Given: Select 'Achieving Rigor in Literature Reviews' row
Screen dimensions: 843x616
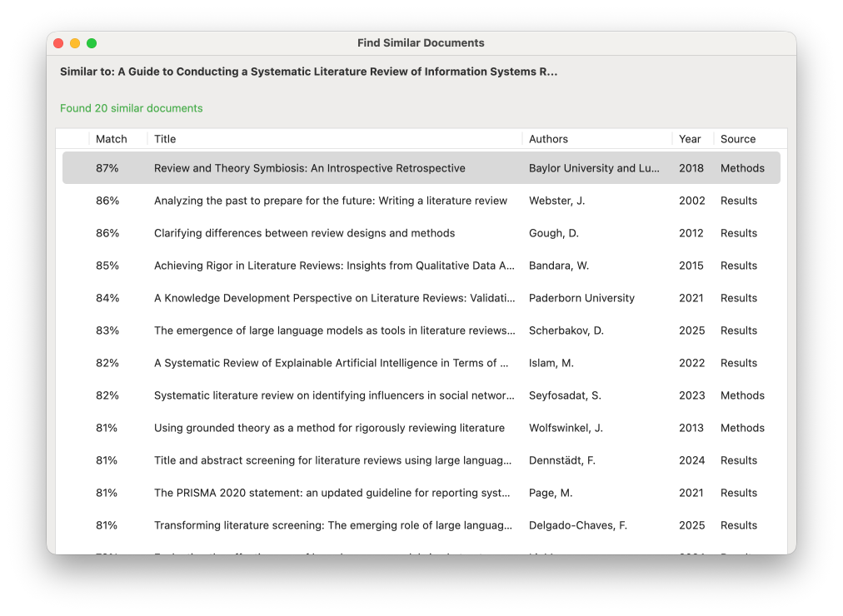Looking at the screenshot, I should 421,266.
